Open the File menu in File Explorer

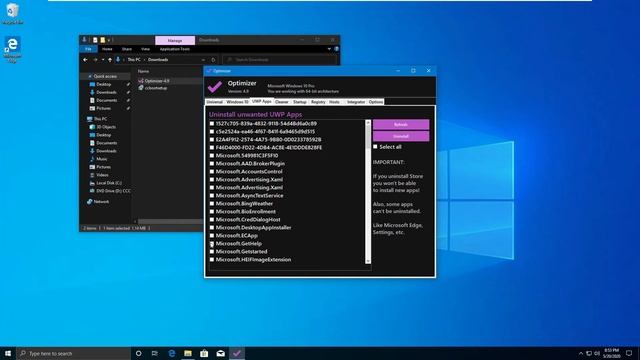click(89, 49)
